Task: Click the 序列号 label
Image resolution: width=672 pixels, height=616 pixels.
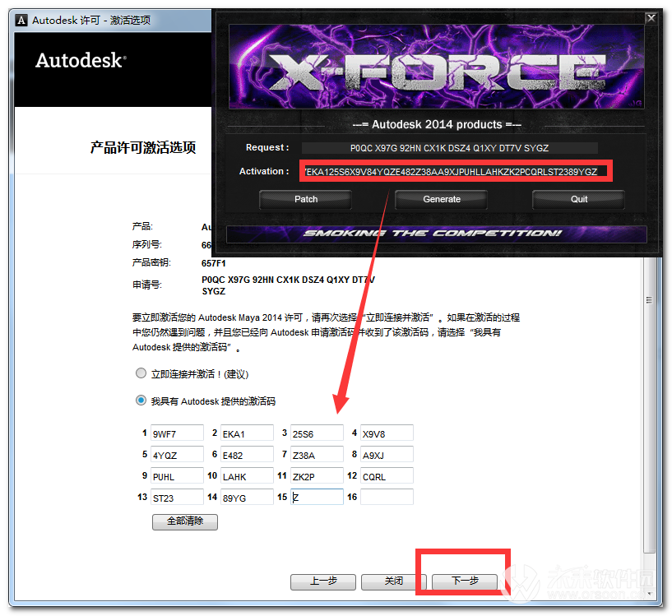Action: click(147, 244)
